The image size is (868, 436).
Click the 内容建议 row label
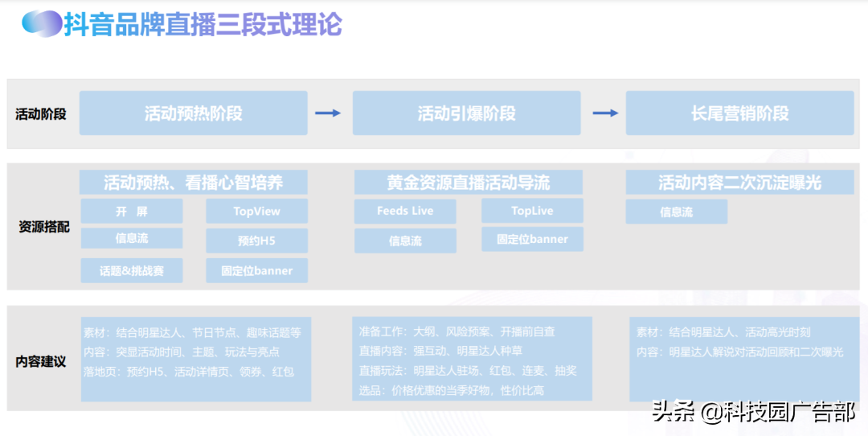point(40,361)
